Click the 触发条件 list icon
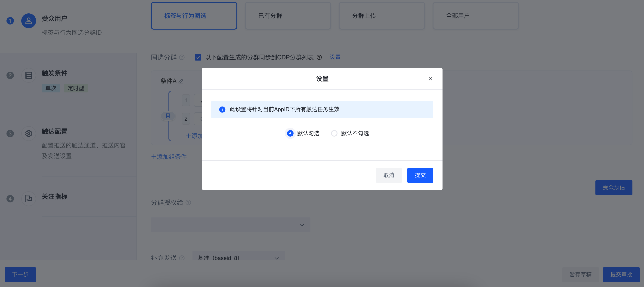The width and height of the screenshot is (644, 287). tap(28, 75)
